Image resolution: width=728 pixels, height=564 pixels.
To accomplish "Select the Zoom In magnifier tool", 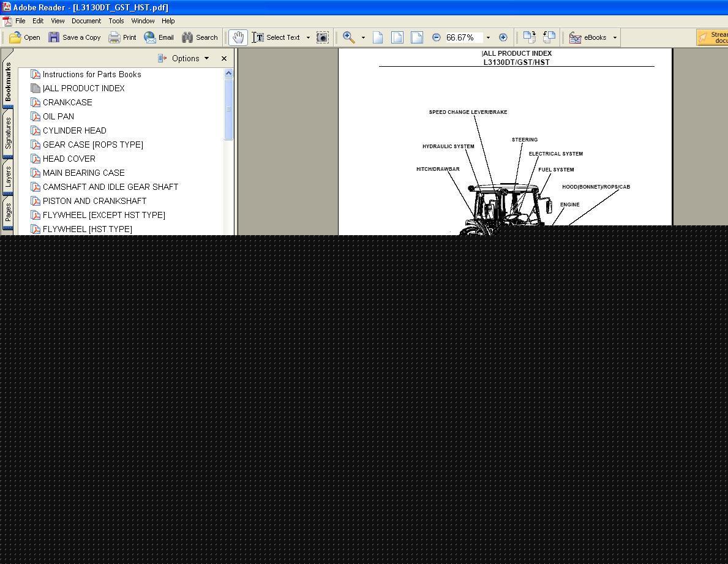I will pos(349,37).
